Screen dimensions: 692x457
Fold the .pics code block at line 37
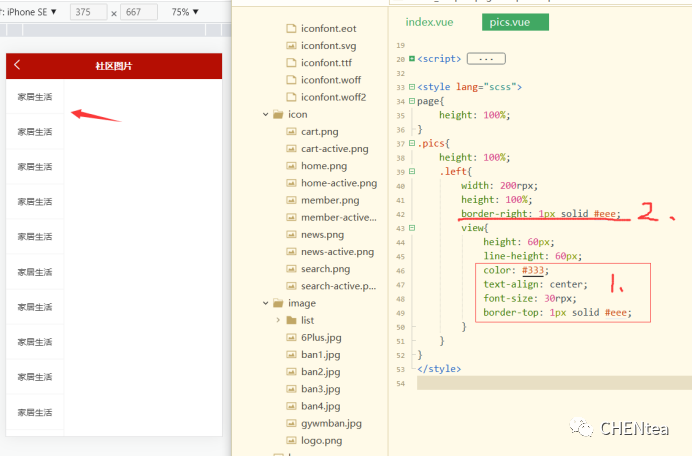(x=412, y=143)
